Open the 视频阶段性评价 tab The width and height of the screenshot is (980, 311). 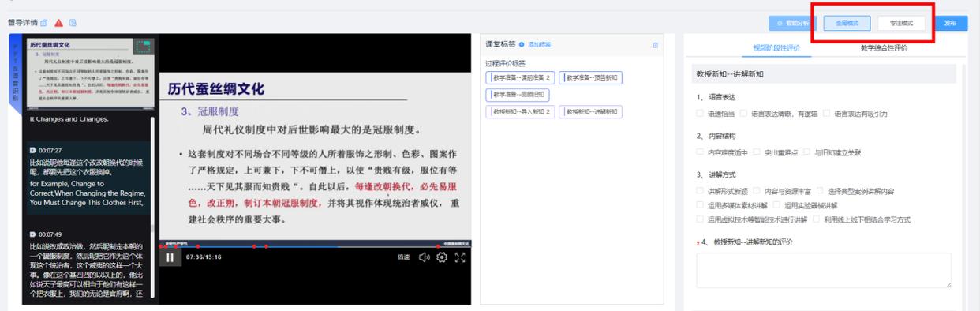pos(776,47)
